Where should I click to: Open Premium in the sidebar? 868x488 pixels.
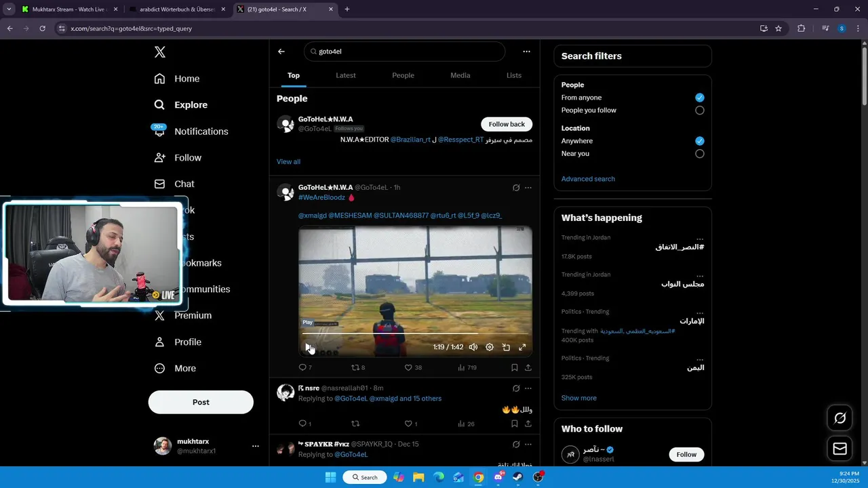pyautogui.click(x=183, y=316)
